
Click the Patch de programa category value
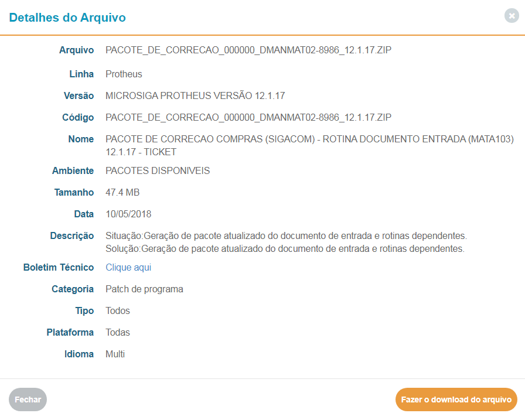144,289
